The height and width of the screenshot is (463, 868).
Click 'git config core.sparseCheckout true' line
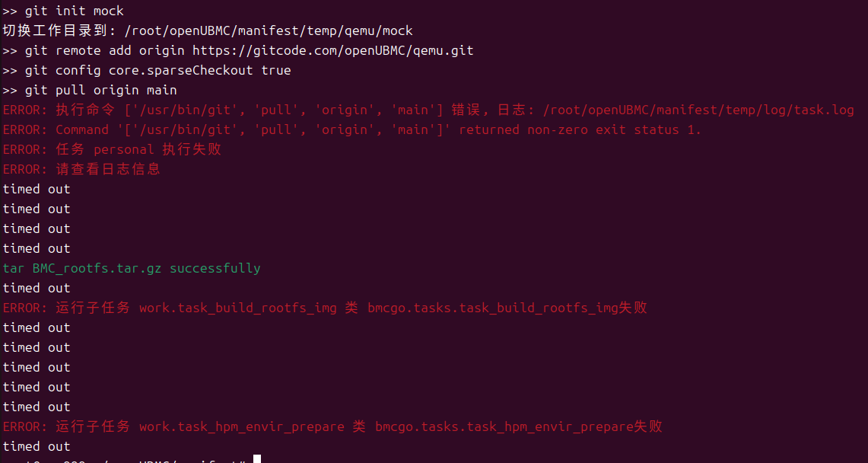(x=147, y=70)
